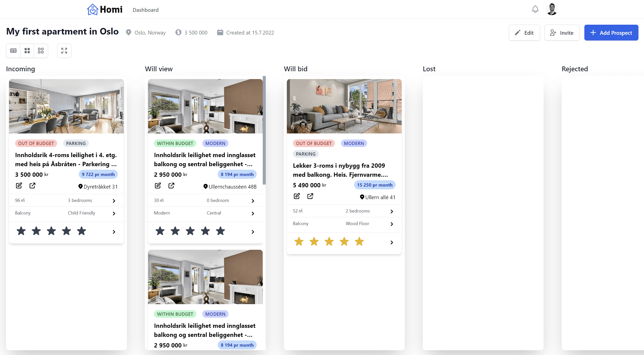Rate Ullern allé 41 card first star
This screenshot has width=644, height=355.
(299, 241)
